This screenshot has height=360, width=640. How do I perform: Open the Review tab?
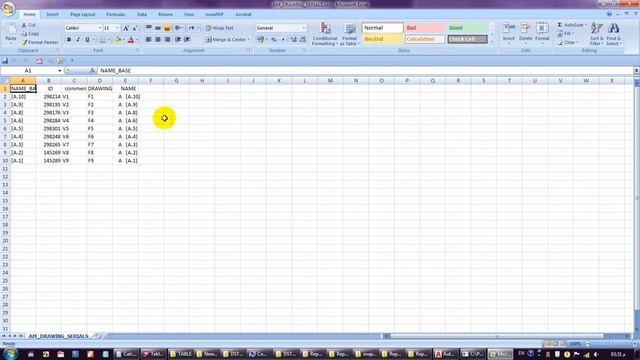coord(165,14)
